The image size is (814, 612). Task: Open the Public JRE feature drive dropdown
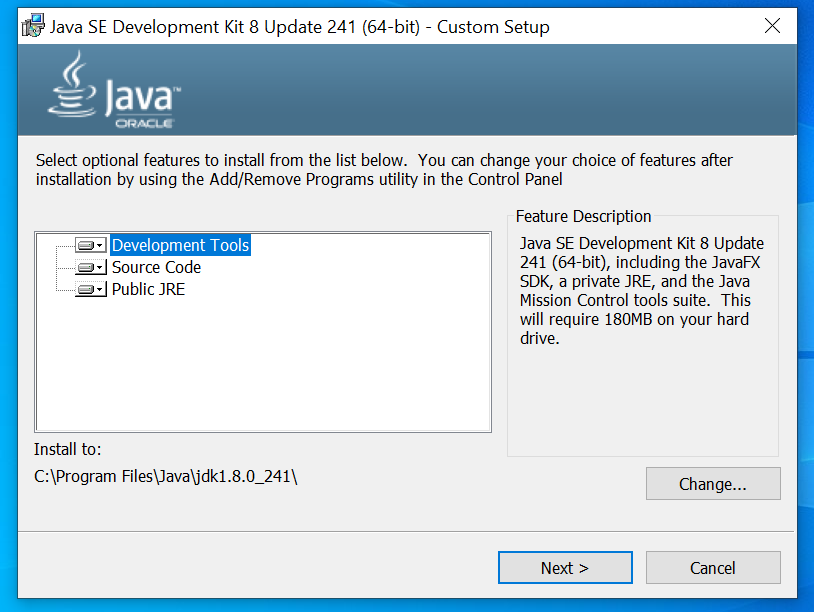(91, 289)
